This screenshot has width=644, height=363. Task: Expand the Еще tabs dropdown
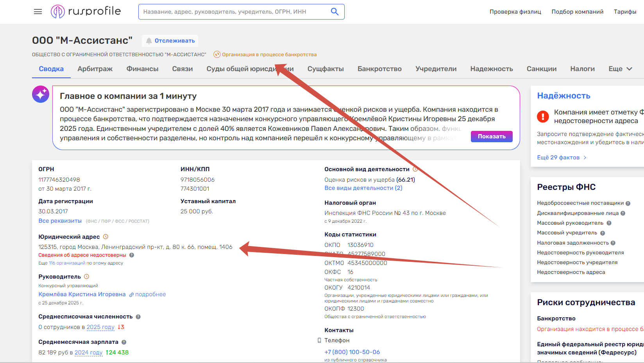(x=620, y=69)
